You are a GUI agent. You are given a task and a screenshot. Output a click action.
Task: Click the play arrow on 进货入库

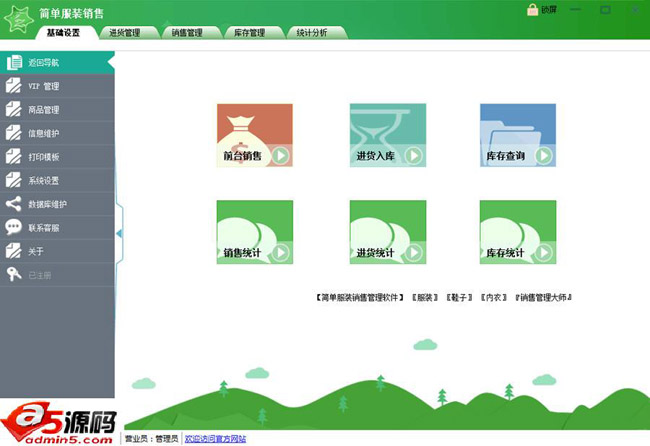(414, 156)
